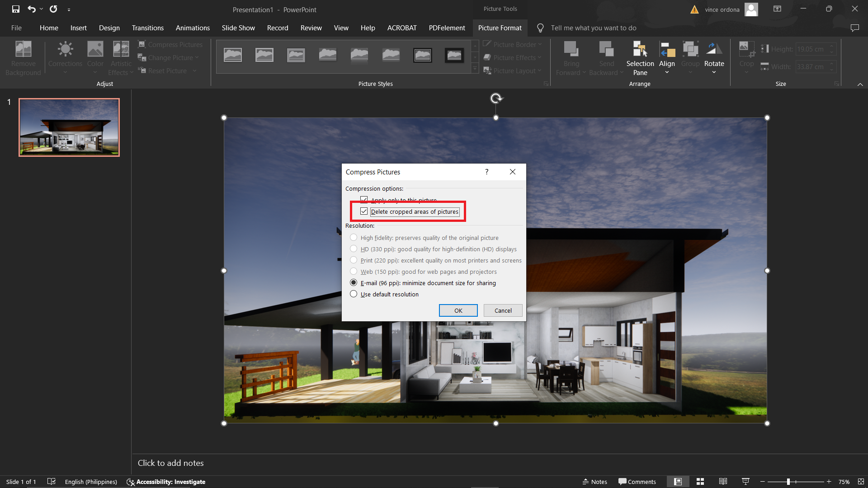Open the Insert menu tab
The width and height of the screenshot is (868, 488).
(78, 28)
